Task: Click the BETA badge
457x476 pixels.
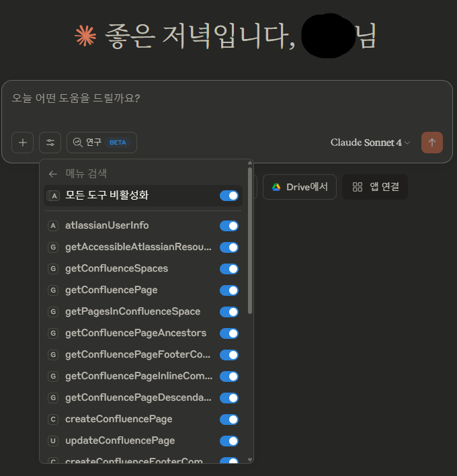Action: [x=118, y=143]
